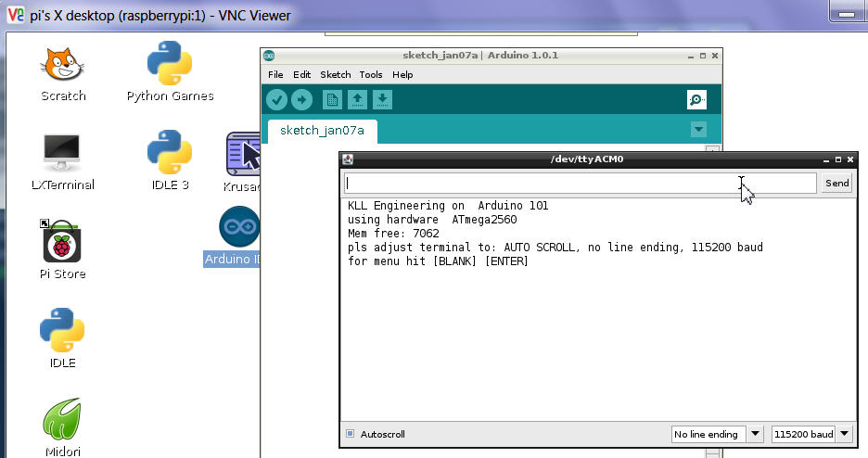Click the serial monitor text input field

pos(580,183)
